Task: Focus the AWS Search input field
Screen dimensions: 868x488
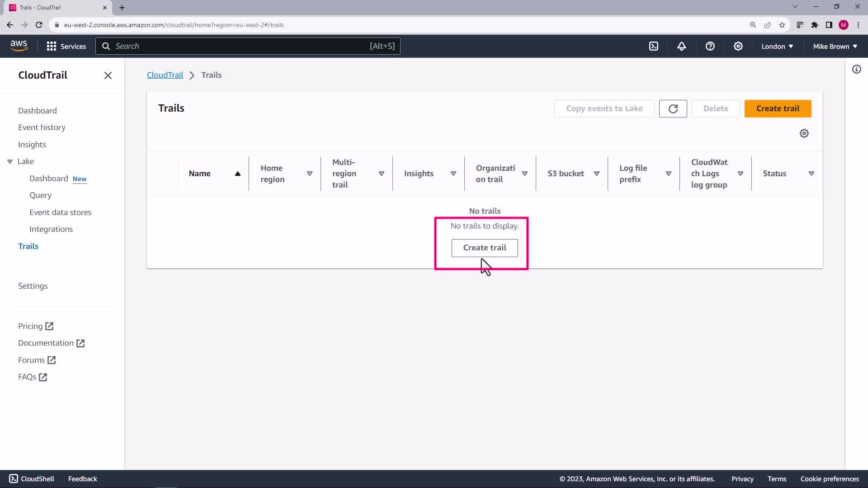Action: 240,46
